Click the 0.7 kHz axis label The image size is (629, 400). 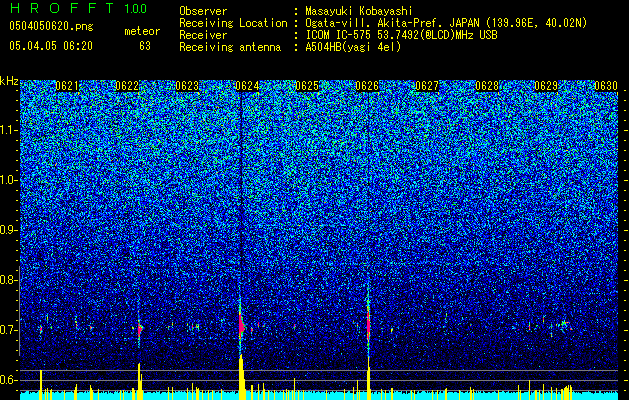click(x=9, y=330)
